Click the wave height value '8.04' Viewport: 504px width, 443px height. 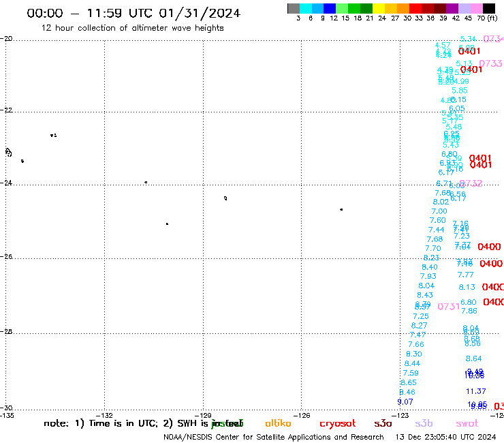(426, 286)
